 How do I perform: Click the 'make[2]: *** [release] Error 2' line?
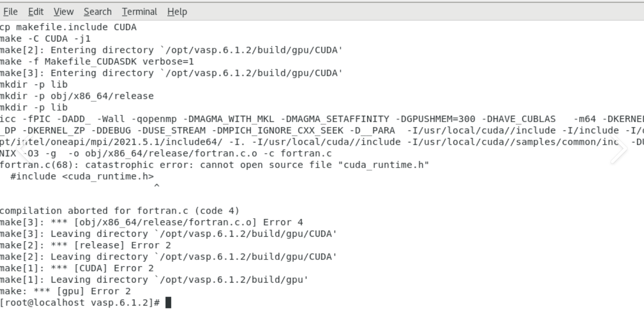(85, 246)
